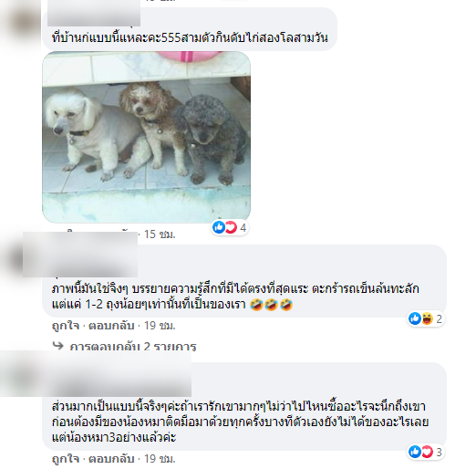Click the 19 ชม. timestamp under the last comment
This screenshot has height=469, width=476.
(x=160, y=459)
